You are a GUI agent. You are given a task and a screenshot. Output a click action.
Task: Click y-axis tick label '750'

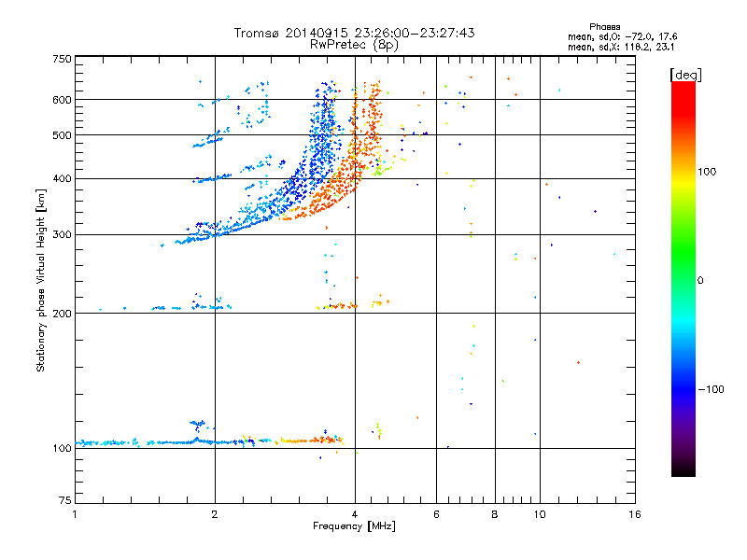click(x=62, y=59)
